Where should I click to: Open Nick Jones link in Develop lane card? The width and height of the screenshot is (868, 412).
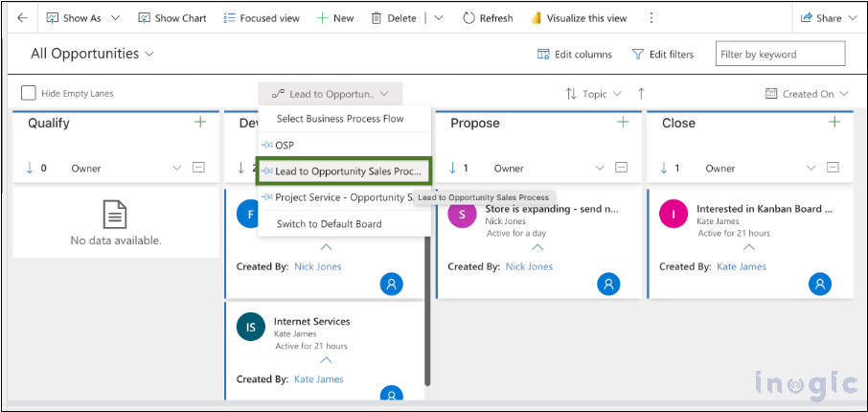point(318,266)
